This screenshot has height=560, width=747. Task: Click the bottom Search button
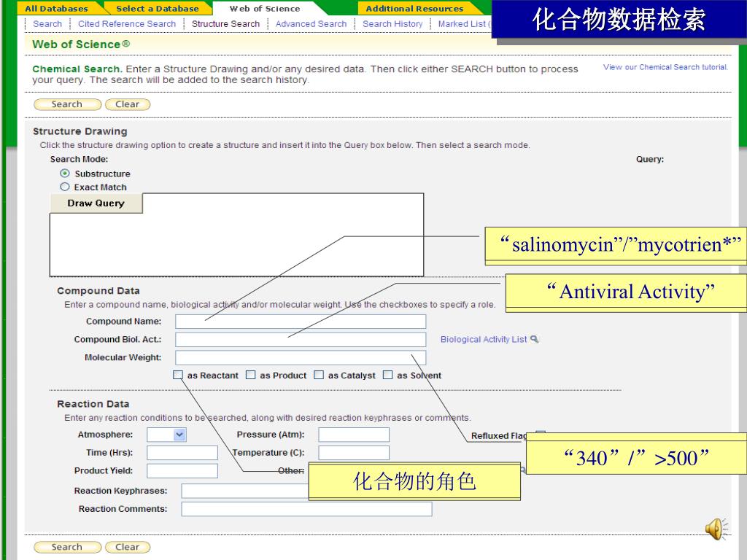67,547
